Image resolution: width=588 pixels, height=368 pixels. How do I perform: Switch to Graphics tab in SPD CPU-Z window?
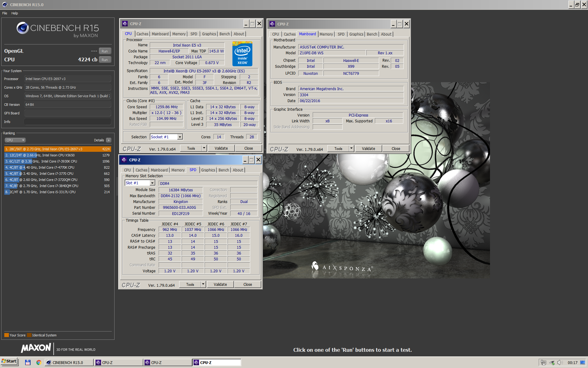[208, 170]
